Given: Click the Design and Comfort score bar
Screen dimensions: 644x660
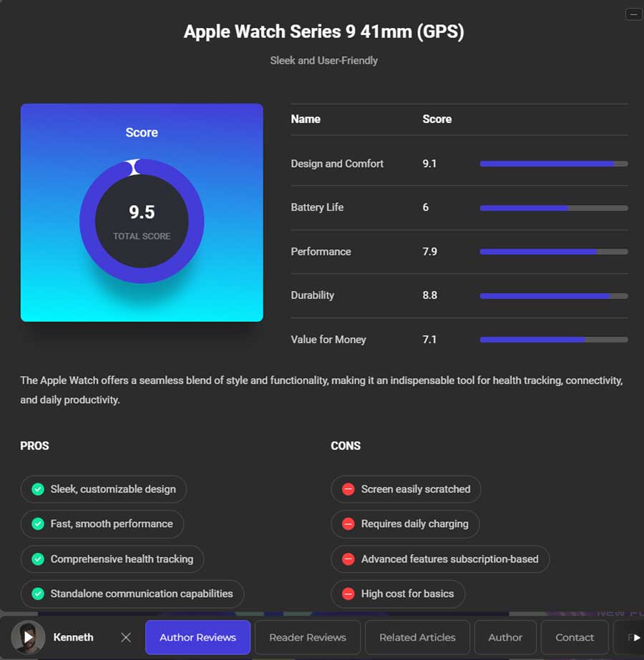Looking at the screenshot, I should click(554, 164).
